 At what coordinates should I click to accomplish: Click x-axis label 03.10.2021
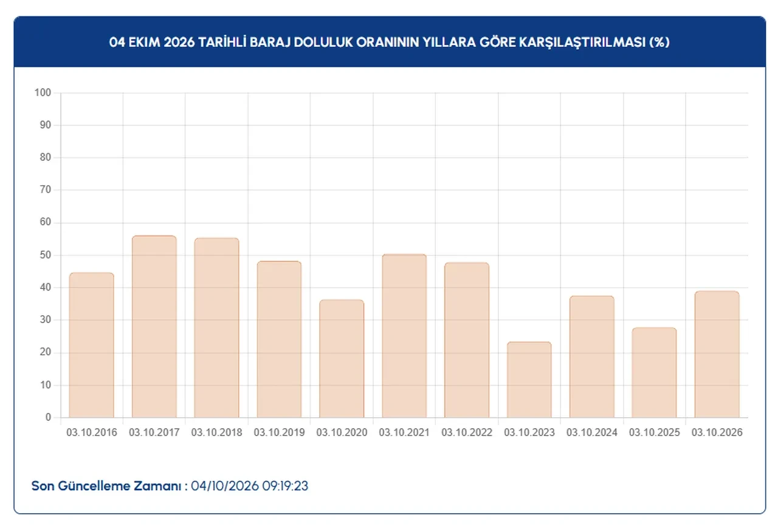[x=404, y=433]
